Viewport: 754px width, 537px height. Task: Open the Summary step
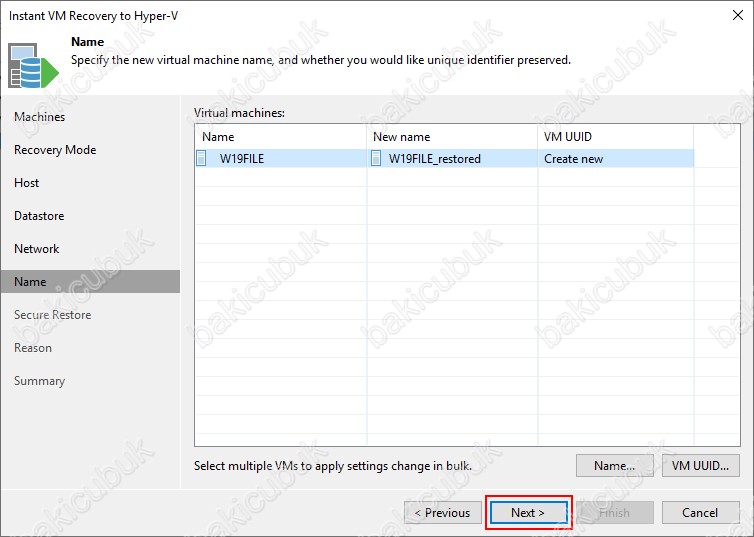pyautogui.click(x=39, y=381)
